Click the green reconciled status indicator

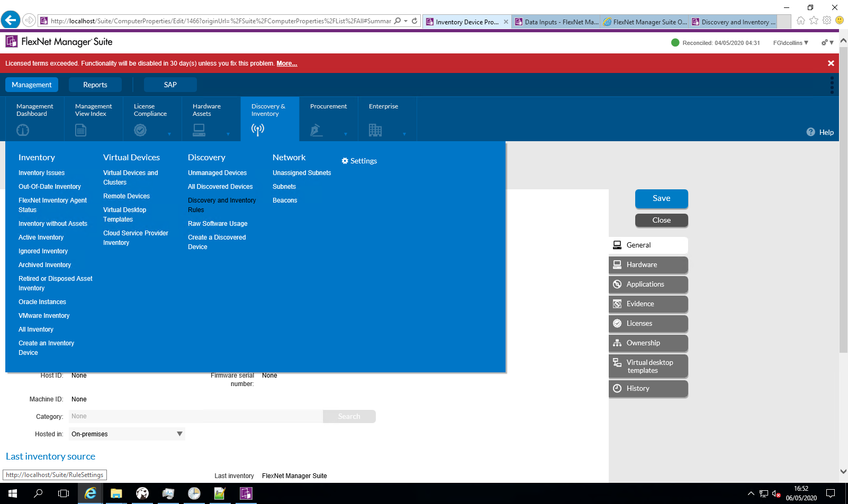pyautogui.click(x=675, y=43)
